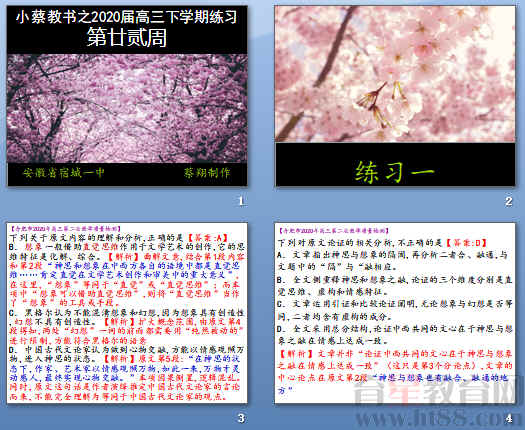The image size is (525, 430).
Task: Click option A line on slide 4
Action: pos(393,261)
